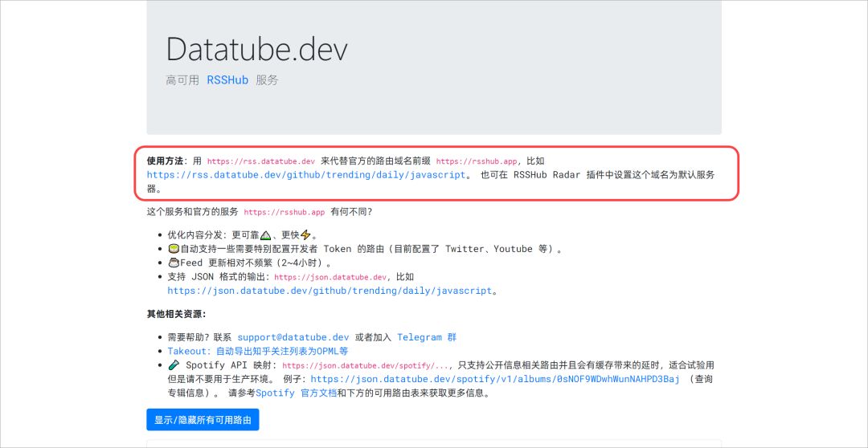Click the 使用方法 bold label
Screen dimensions: 868x448
165,161
